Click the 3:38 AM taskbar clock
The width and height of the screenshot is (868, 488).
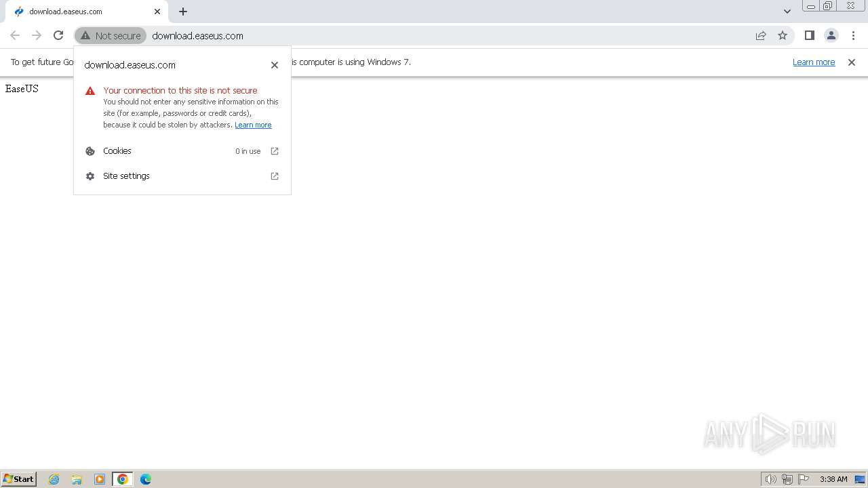tap(833, 479)
